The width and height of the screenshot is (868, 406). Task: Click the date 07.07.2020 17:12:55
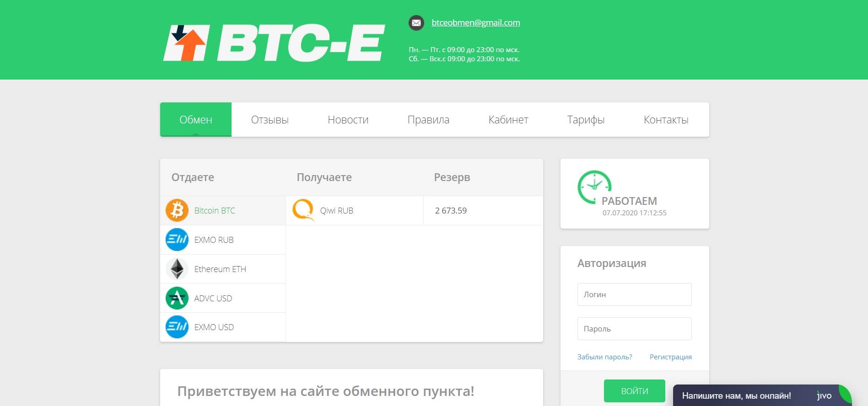pos(635,213)
